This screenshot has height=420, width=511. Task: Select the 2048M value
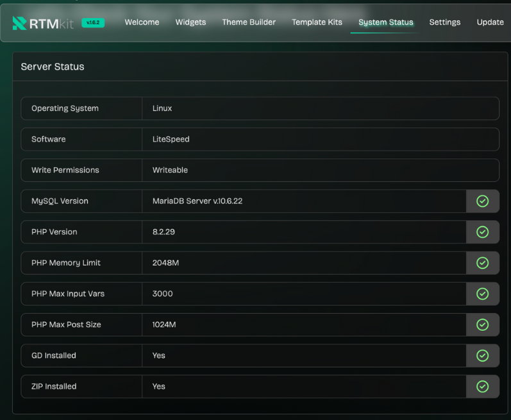tap(165, 263)
